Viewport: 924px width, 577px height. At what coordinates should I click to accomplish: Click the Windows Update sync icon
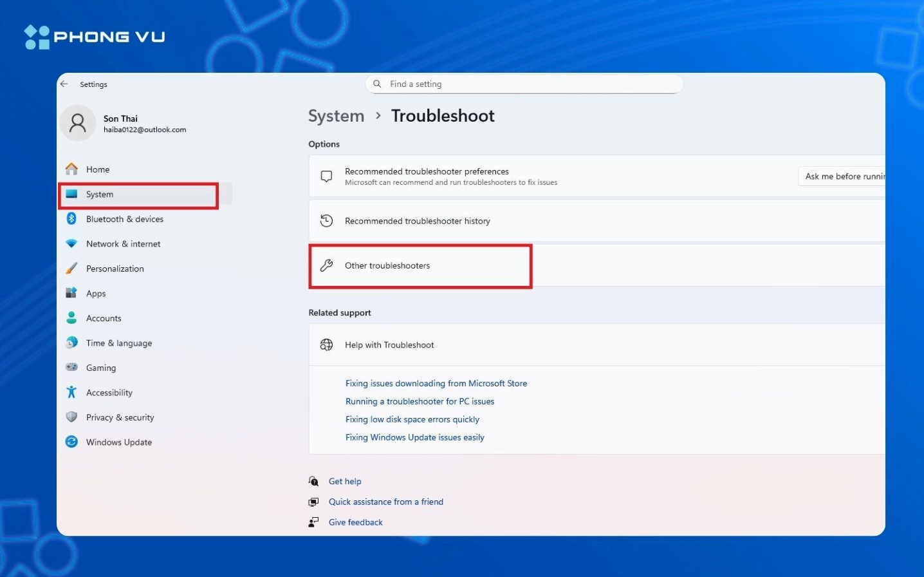point(71,442)
